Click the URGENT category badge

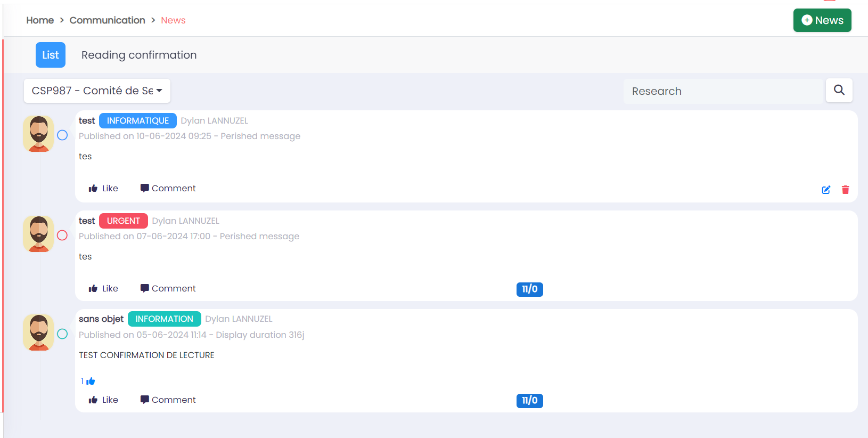pos(124,221)
